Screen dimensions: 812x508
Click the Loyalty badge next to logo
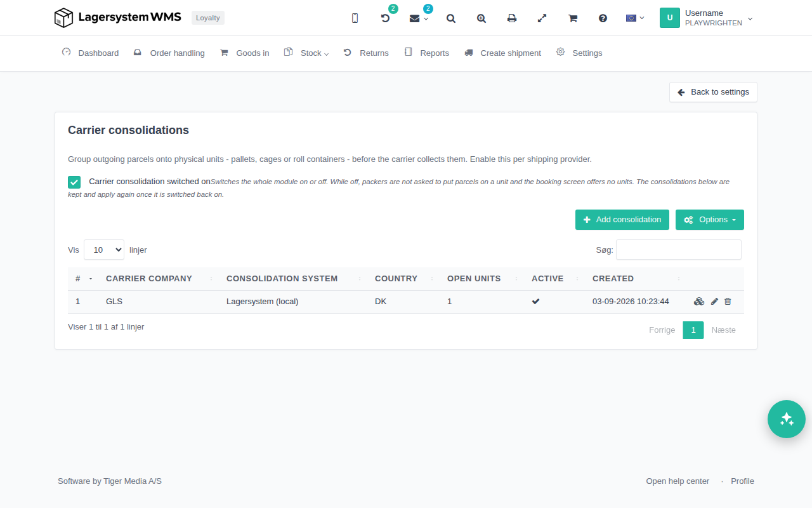click(208, 18)
